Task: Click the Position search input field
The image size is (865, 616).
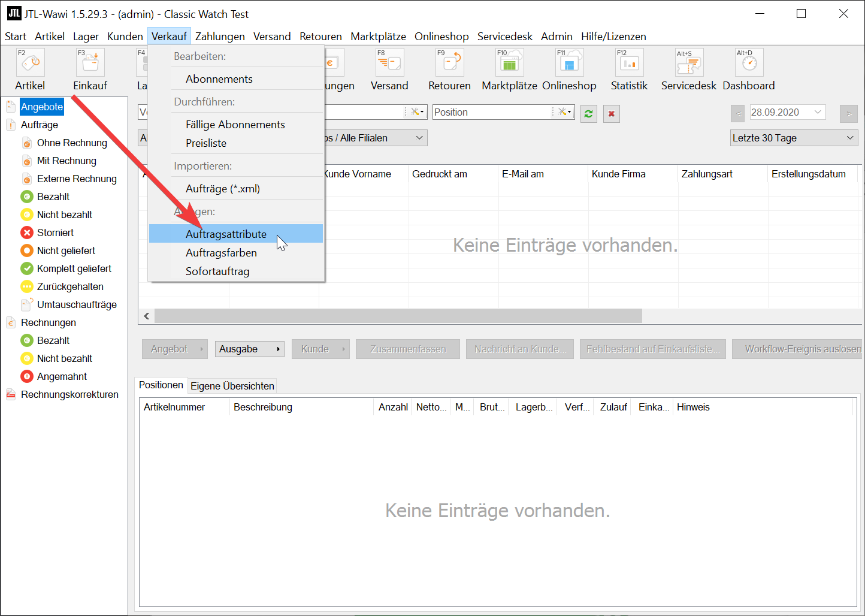Action: click(x=491, y=113)
